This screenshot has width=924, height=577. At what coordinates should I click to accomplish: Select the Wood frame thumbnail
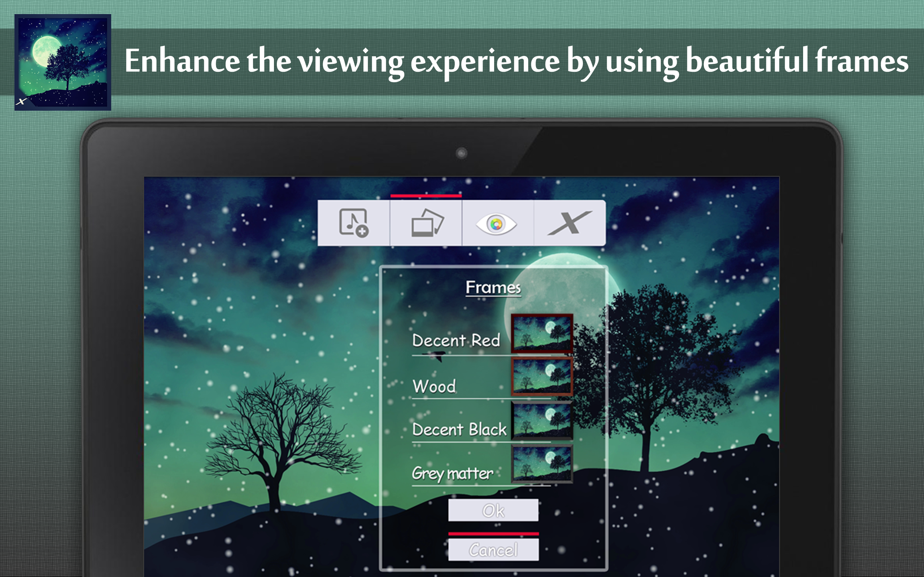[542, 376]
